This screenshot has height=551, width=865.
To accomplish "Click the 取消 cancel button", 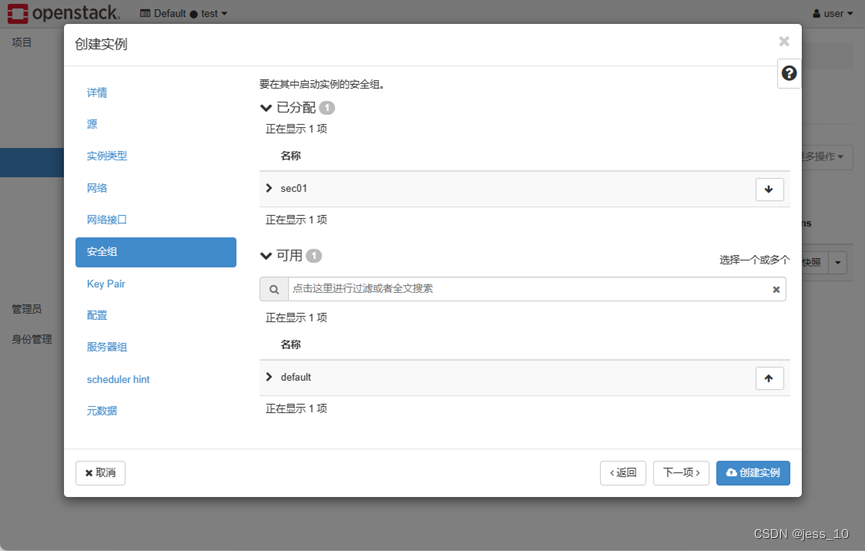I will coord(100,473).
